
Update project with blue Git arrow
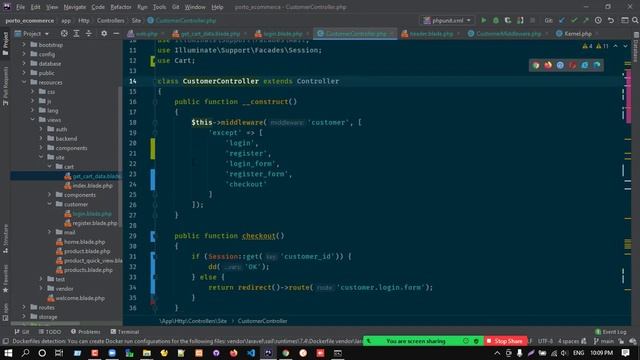click(562, 20)
